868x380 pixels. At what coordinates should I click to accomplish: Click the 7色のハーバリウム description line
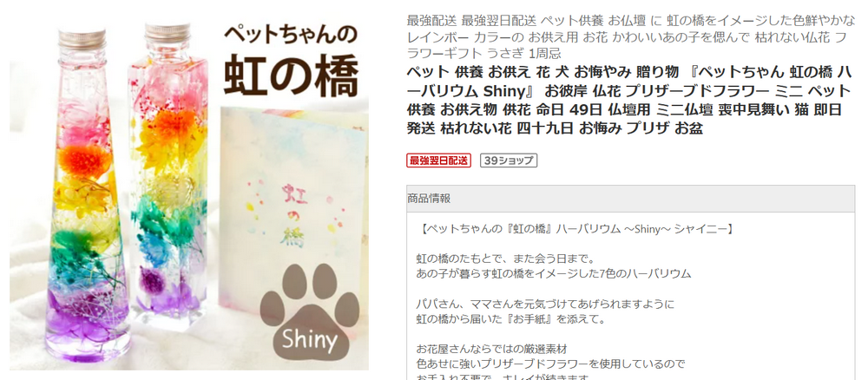point(553,273)
